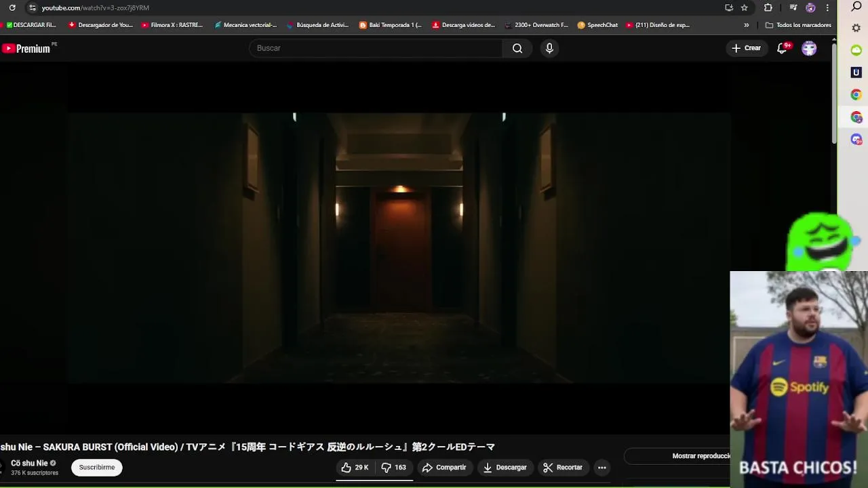Screen dimensions: 868x488
Task: Click the BASTA CHICOS! meme video overlay
Action: point(799,380)
